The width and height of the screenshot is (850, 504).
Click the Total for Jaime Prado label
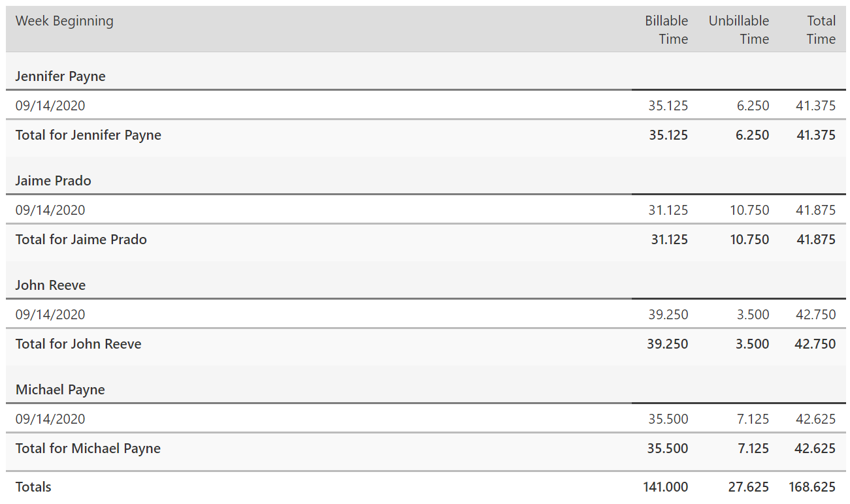pos(81,240)
